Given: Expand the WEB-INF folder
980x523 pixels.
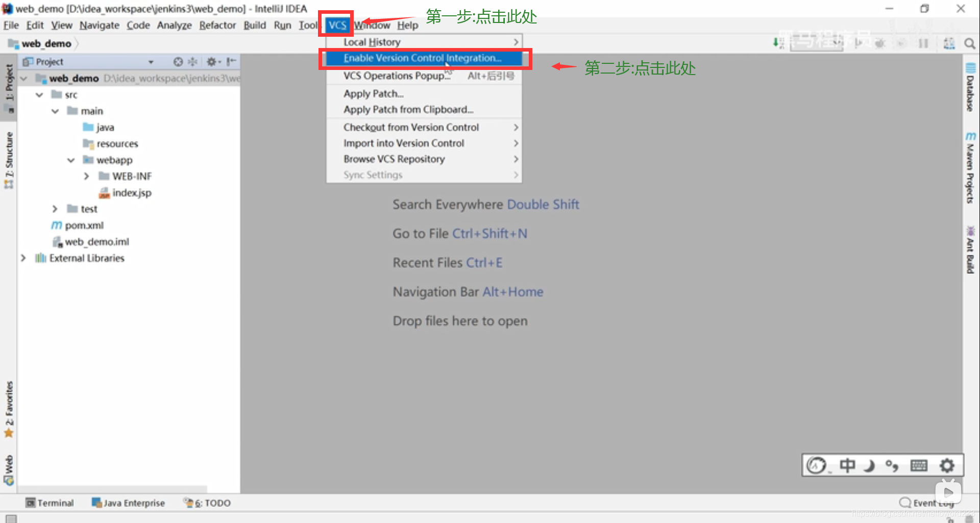Looking at the screenshot, I should point(86,177).
